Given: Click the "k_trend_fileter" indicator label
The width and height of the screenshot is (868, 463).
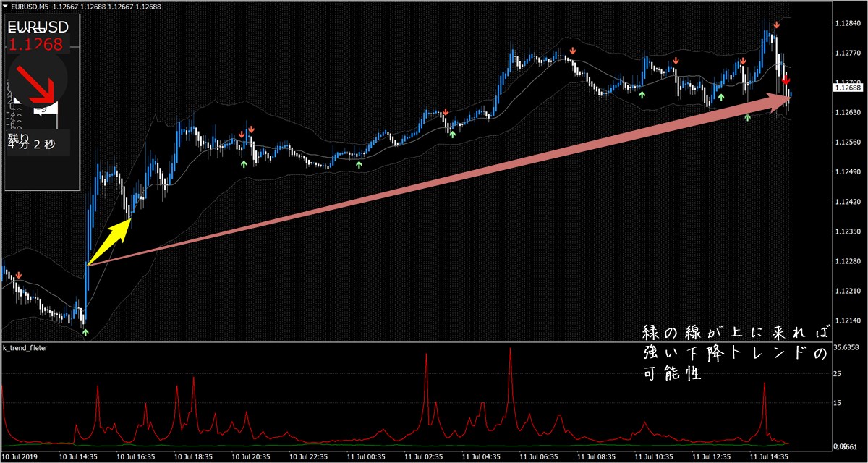Looking at the screenshot, I should point(26,348).
